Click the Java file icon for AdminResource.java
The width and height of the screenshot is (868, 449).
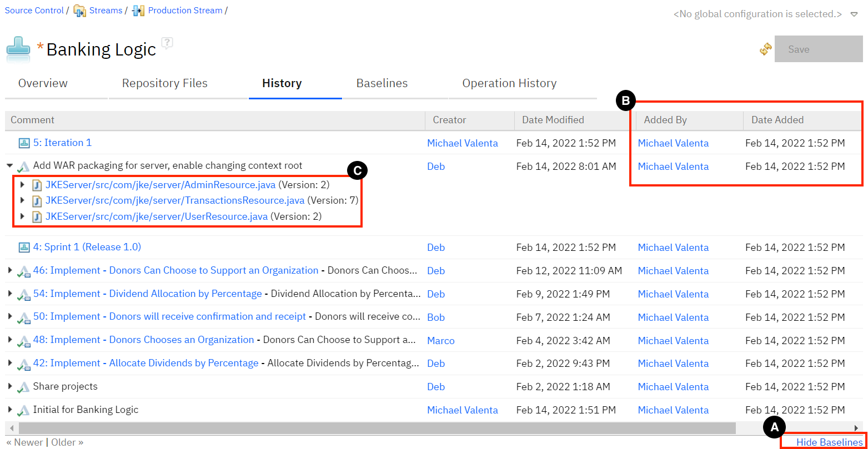click(x=37, y=185)
